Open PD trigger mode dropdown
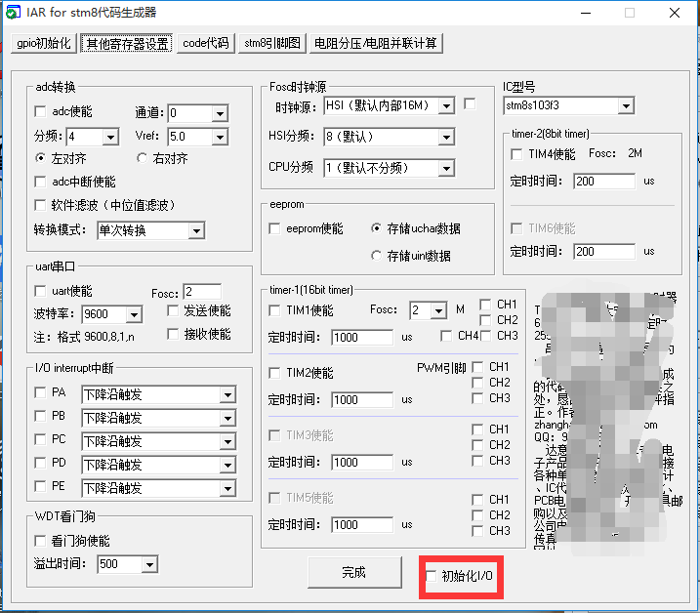The width and height of the screenshot is (700, 613). pyautogui.click(x=227, y=466)
